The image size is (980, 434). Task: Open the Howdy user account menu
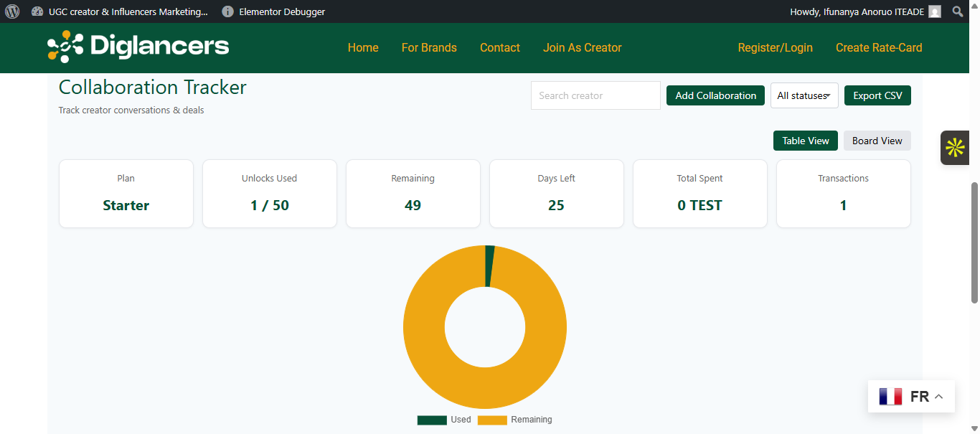(857, 11)
